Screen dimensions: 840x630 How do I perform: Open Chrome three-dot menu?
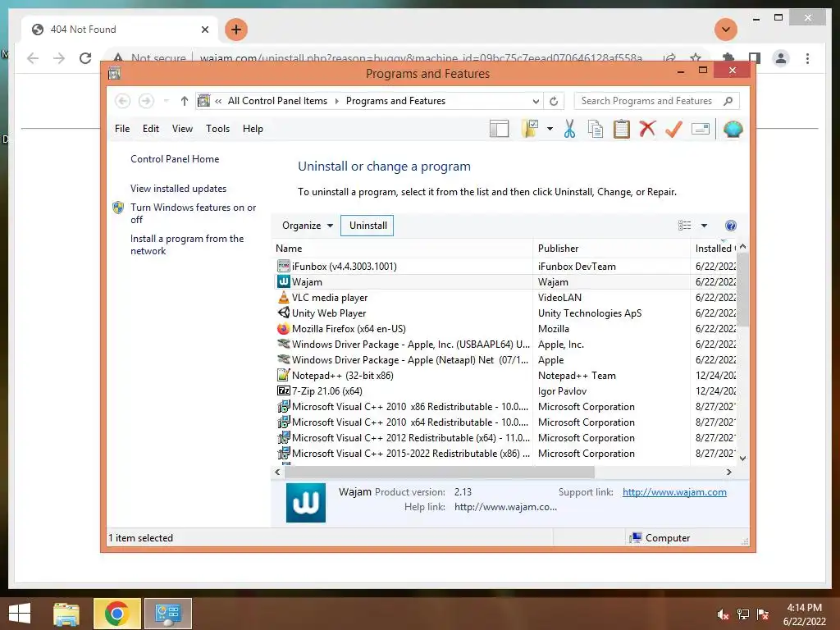(807, 58)
